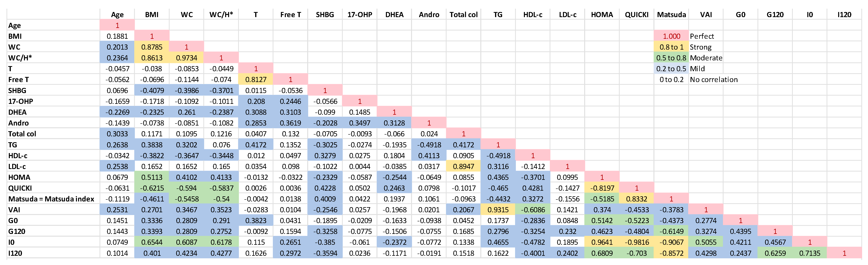Select the green cell showing 0.7135
This screenshot has height=265, width=868.
809,253
